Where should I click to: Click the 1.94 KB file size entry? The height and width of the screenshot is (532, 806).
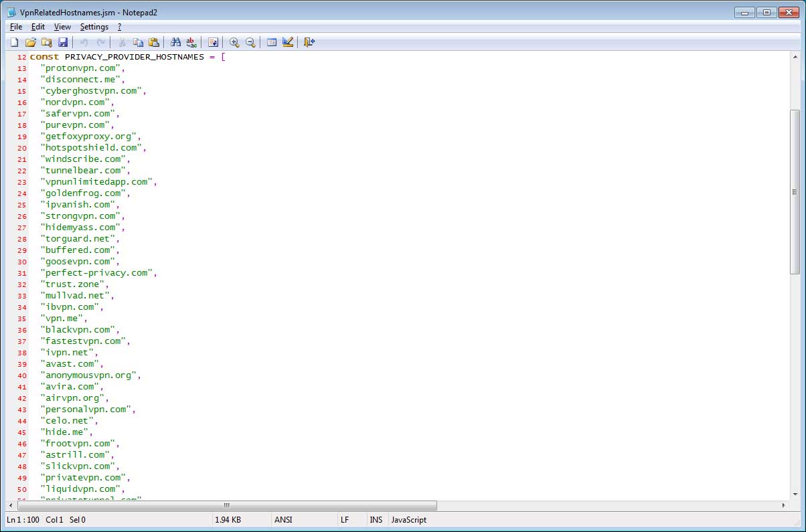pos(228,520)
